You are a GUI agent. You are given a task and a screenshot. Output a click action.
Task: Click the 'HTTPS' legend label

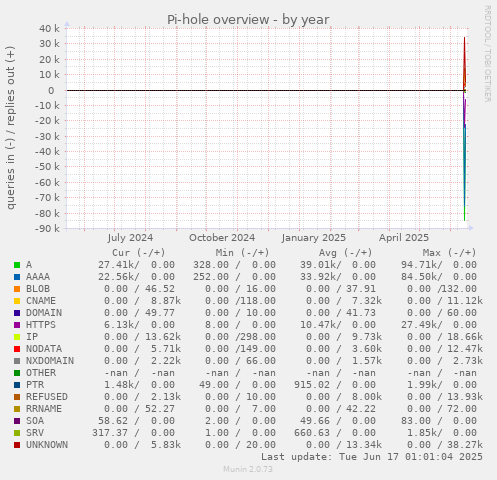[41, 325]
